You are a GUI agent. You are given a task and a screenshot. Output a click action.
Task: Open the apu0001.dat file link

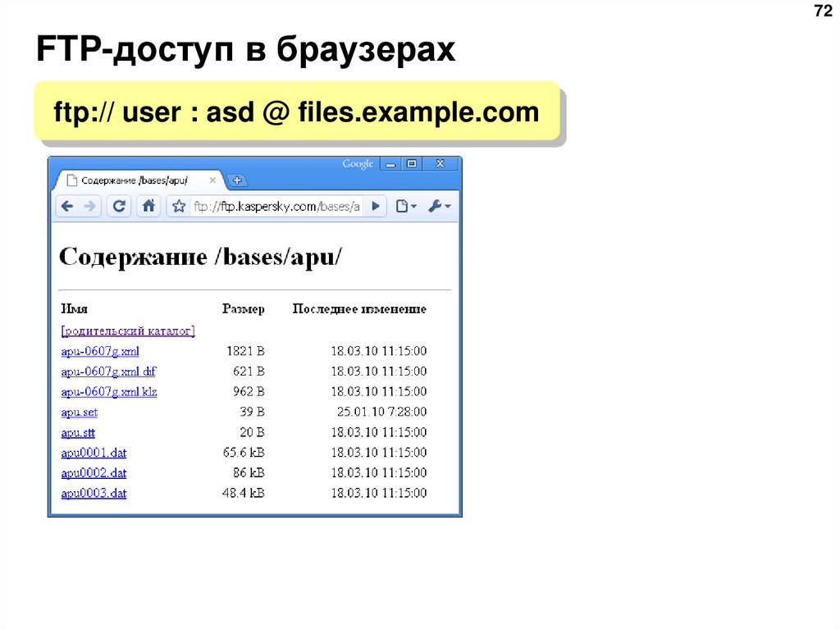pyautogui.click(x=94, y=453)
